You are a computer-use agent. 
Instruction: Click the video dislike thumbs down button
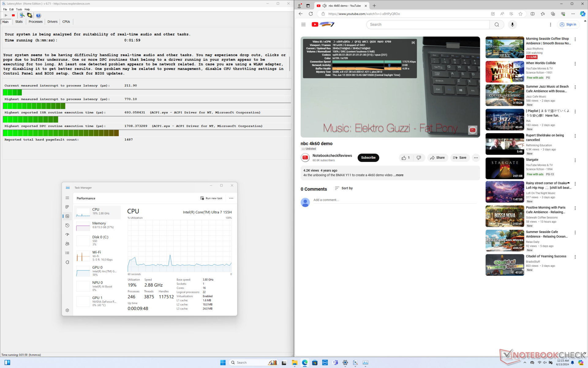[419, 158]
